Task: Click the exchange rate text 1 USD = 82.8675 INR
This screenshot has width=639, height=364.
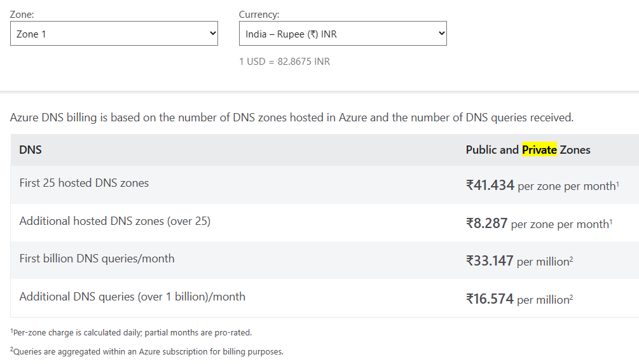Action: pos(284,62)
